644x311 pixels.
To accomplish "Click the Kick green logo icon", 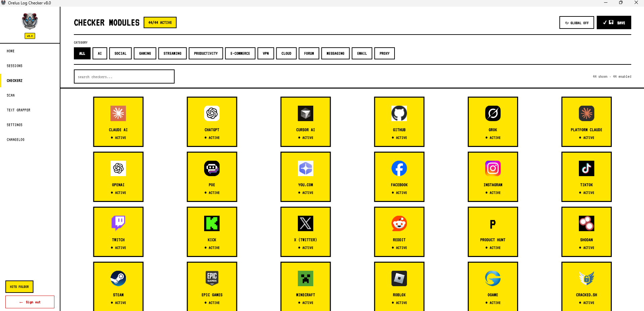I will coord(212,223).
